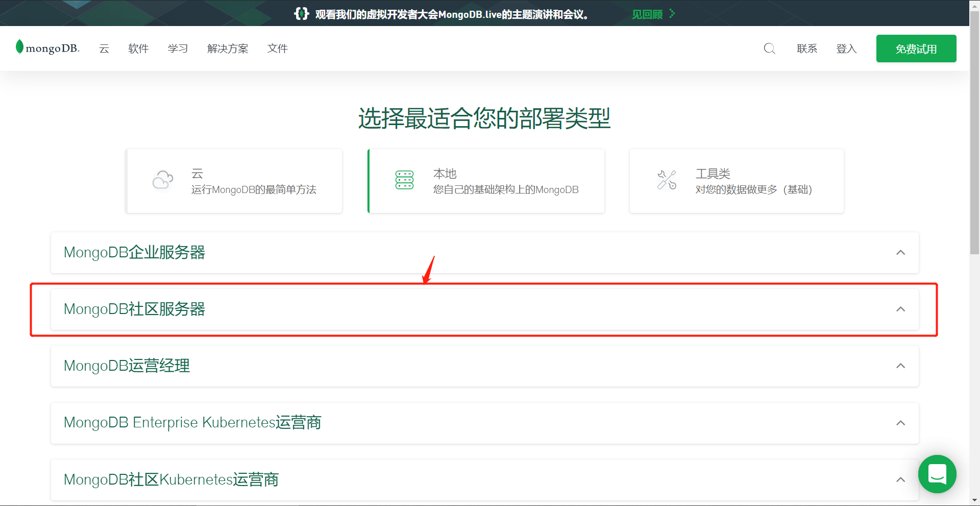Image resolution: width=980 pixels, height=506 pixels.
Task: Click the server stack icon in 本地 card
Action: (404, 180)
